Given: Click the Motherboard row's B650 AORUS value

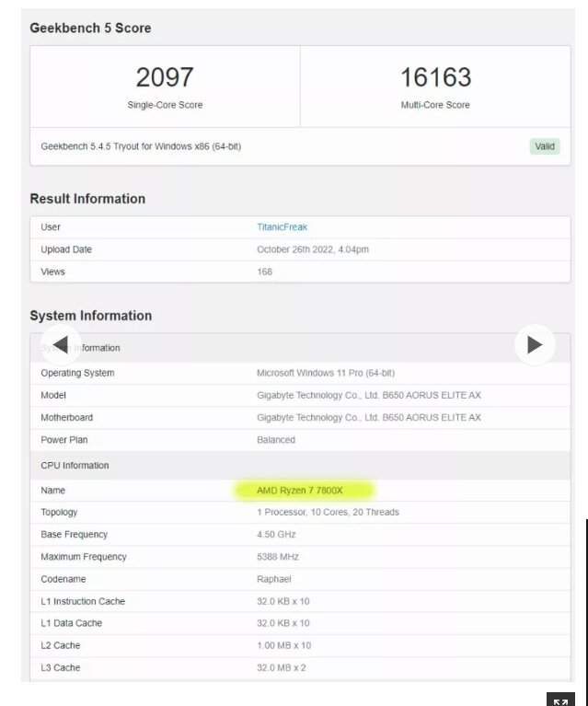Looking at the screenshot, I should [369, 417].
